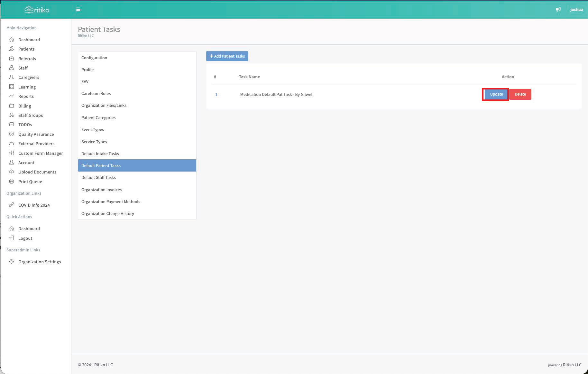Click task number 1 link
The image size is (588, 374).
[216, 94]
